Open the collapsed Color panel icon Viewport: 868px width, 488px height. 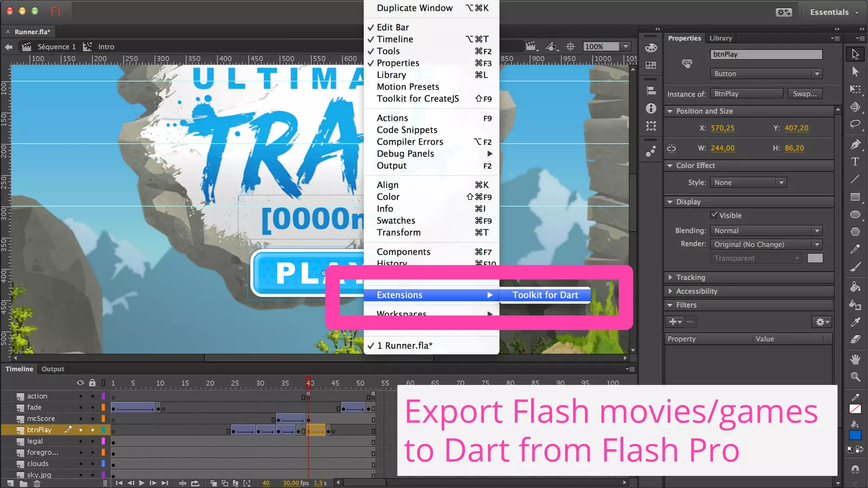pos(651,48)
